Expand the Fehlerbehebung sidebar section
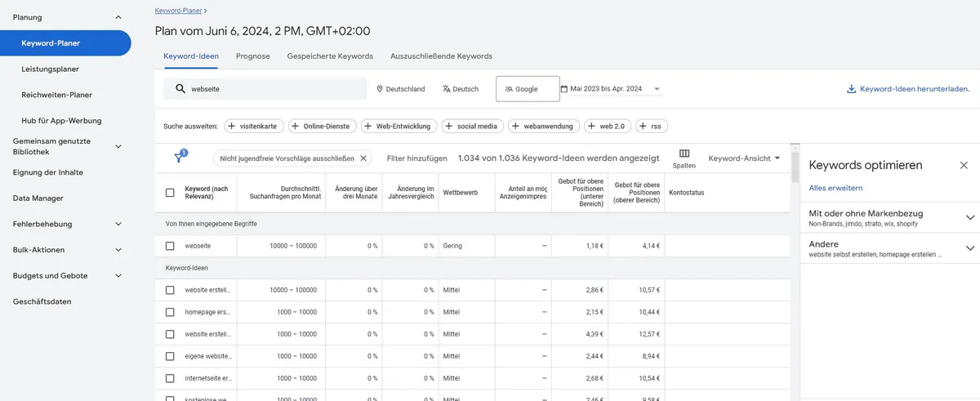Image resolution: width=980 pixels, height=401 pixels. (118, 224)
